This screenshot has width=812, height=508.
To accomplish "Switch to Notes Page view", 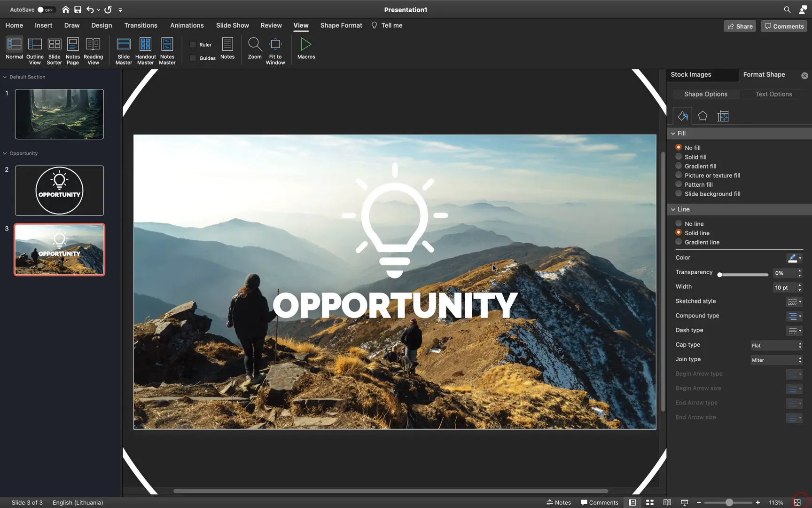I will pyautogui.click(x=73, y=51).
